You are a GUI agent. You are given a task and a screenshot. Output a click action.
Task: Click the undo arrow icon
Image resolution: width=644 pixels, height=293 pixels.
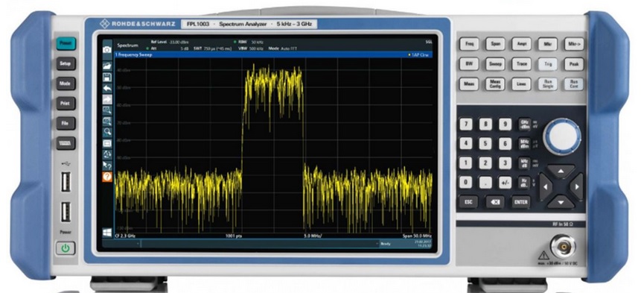click(107, 88)
